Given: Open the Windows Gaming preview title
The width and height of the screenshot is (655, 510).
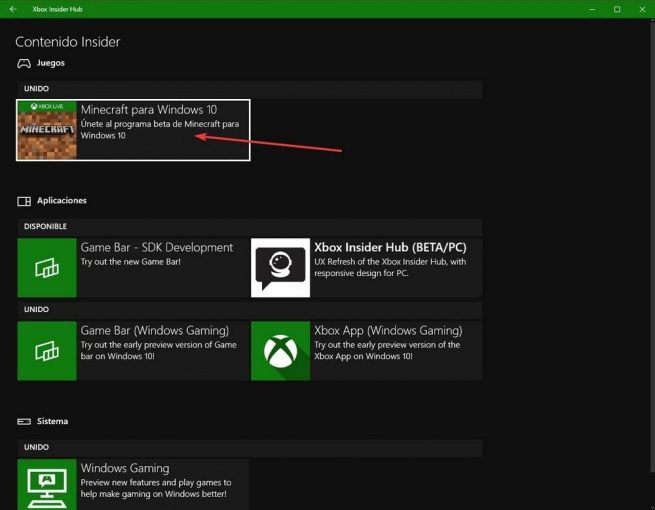Looking at the screenshot, I should (125, 468).
